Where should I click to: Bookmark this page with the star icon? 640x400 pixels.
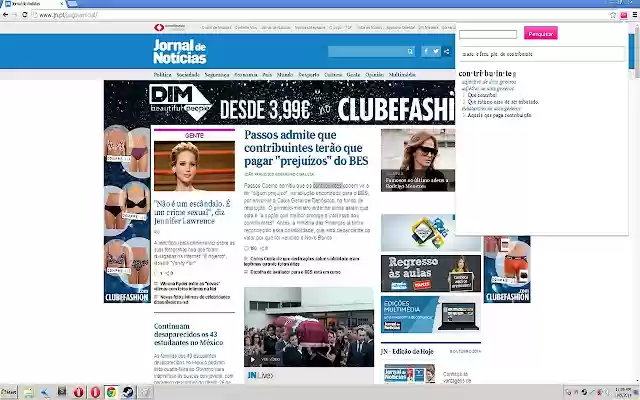(613, 15)
